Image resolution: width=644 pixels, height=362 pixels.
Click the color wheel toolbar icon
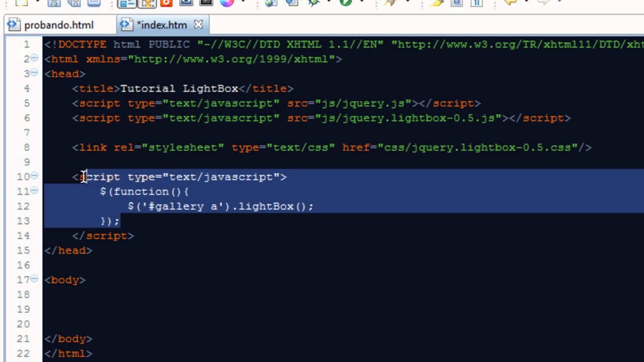point(227,3)
